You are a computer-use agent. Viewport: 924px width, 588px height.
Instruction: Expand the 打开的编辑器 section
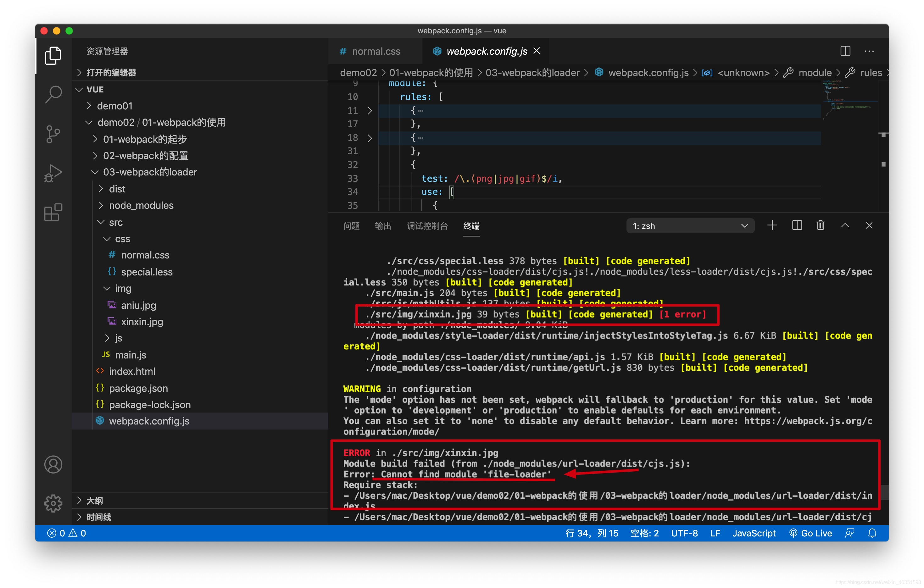tap(200, 73)
